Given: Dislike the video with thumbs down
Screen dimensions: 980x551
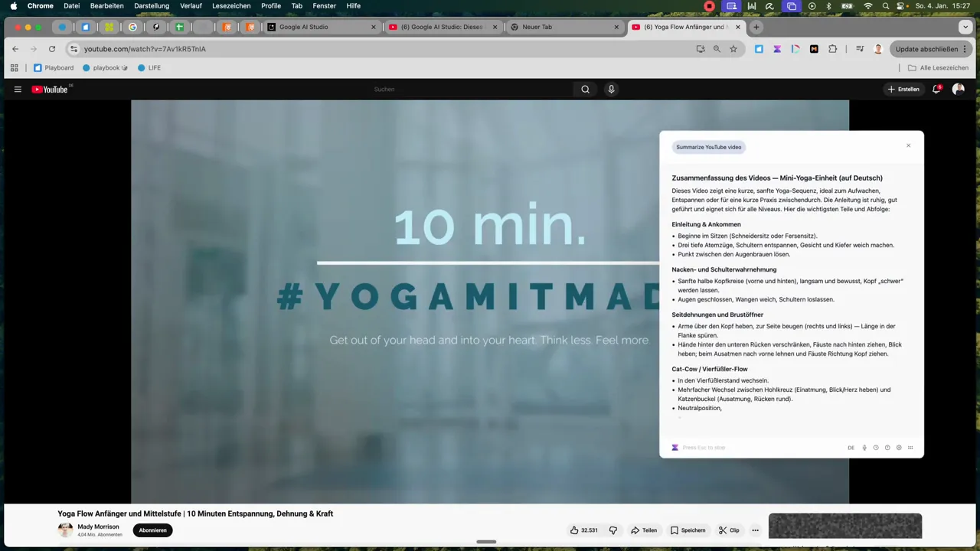Looking at the screenshot, I should (x=612, y=530).
